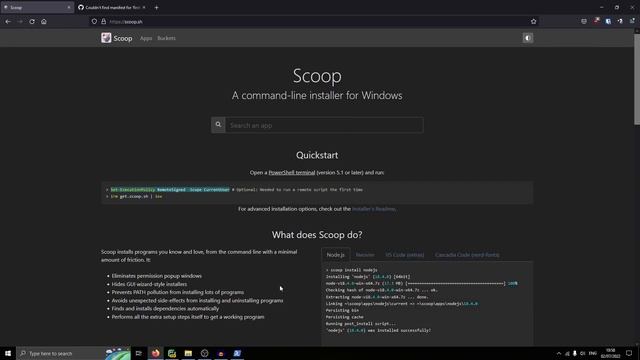640x360 pixels.
Task: Open the Apps navigation link
Action: tap(146, 38)
